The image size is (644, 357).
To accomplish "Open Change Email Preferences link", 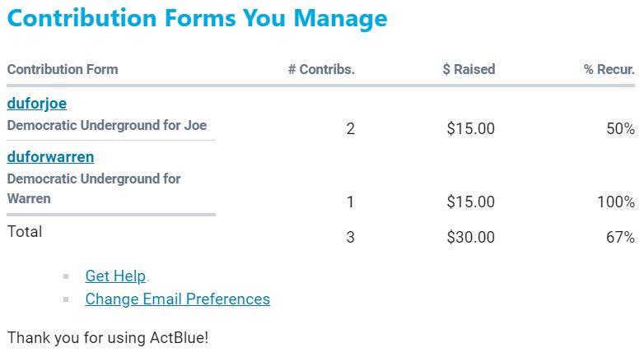I will tap(177, 299).
